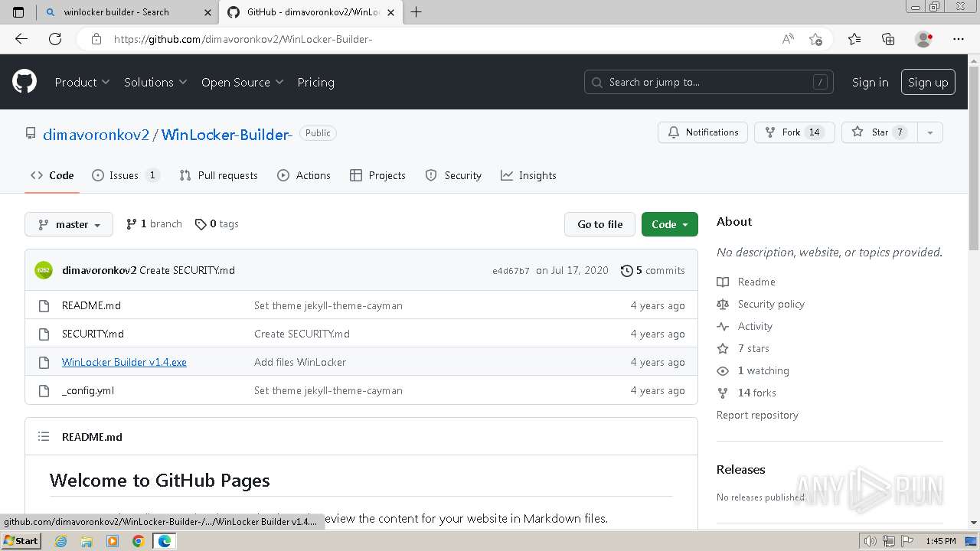Screen dimensions: 980x551
Task: Expand the Solutions menu
Action: click(155, 82)
